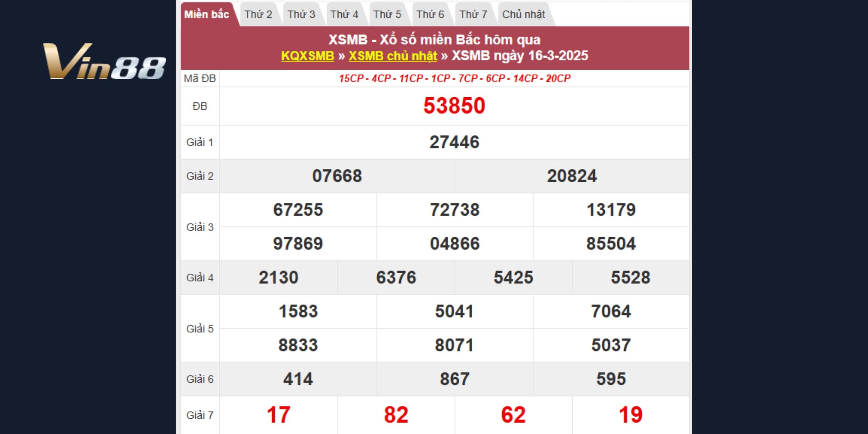Click the Vin88 logo
868x434 pixels.
[x=105, y=61]
